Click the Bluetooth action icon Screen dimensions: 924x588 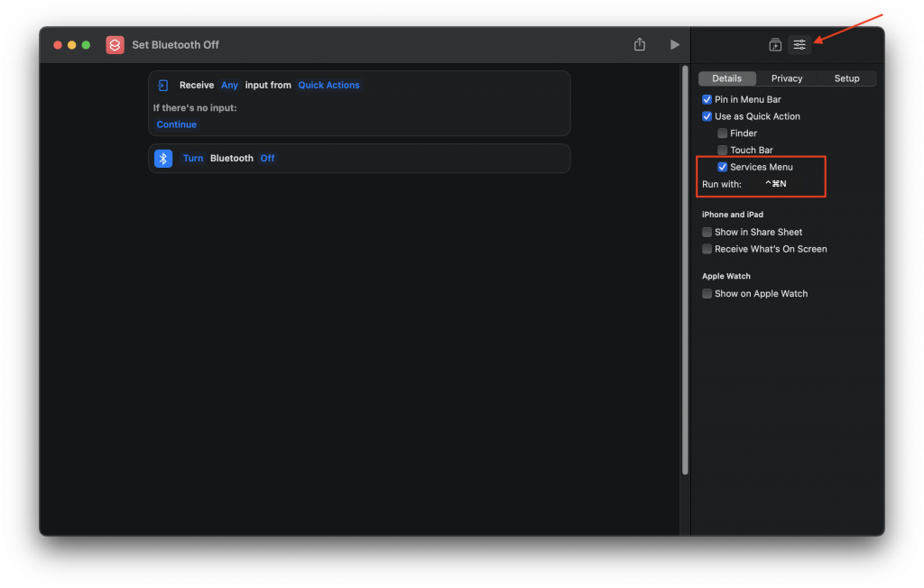click(163, 158)
